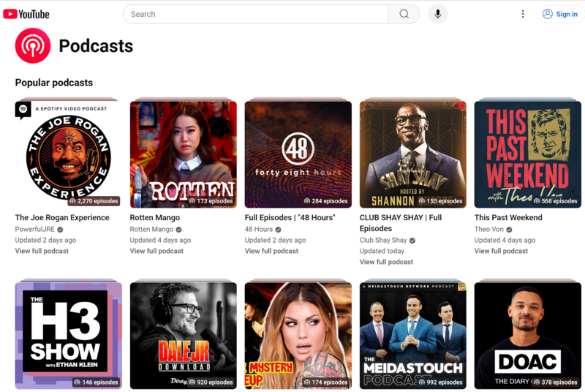Visit the Club Shay Shay channel link
This screenshot has width=585, height=392.
(383, 240)
